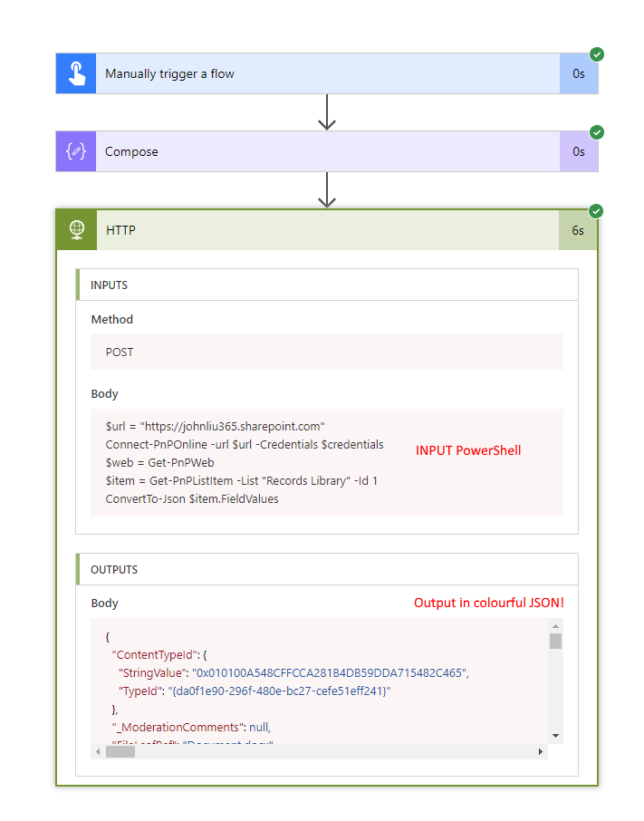Screen dimensions: 644x821
Task: Click the HTTP globe icon
Action: (76, 230)
